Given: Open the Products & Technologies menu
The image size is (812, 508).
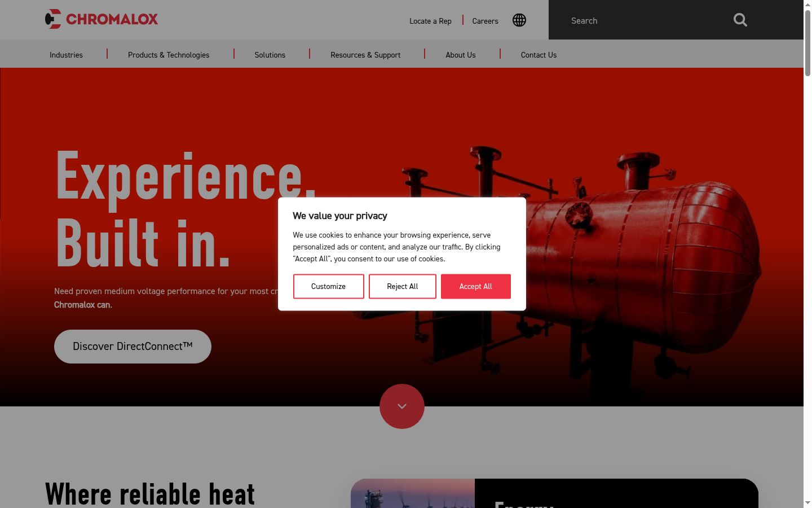Looking at the screenshot, I should click(x=169, y=55).
